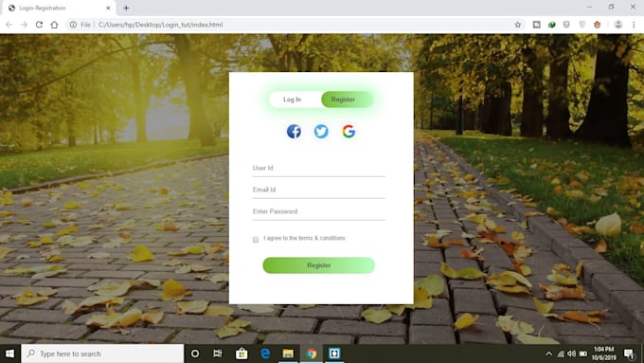Open Task View on the taskbar
This screenshot has width=644, height=363.
218,354
